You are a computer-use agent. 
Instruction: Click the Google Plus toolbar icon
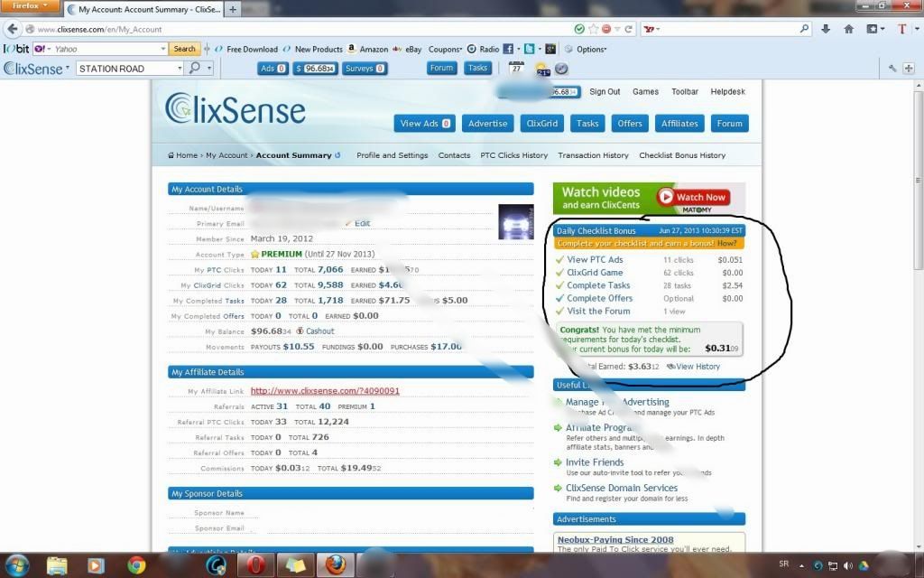click(551, 49)
